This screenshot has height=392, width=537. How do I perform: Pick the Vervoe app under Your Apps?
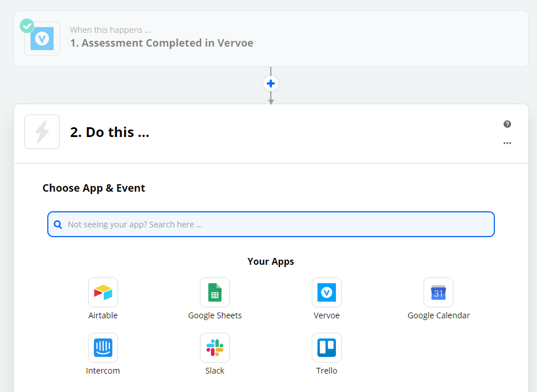pos(327,292)
